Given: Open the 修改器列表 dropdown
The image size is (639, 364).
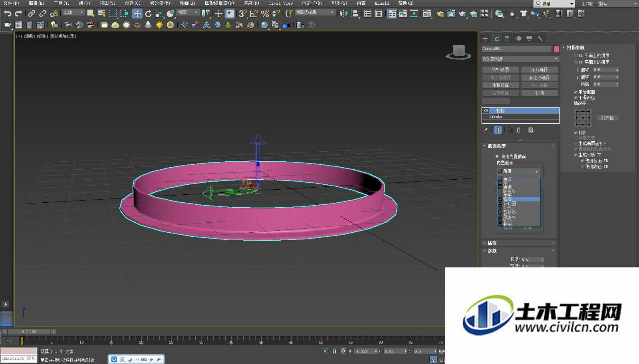Looking at the screenshot, I should point(520,59).
